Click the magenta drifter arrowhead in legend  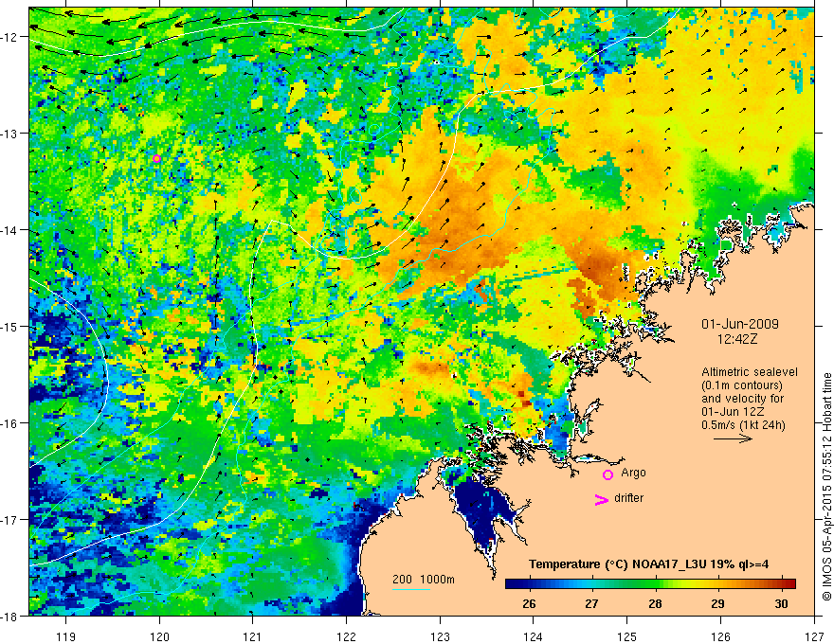click(x=601, y=499)
